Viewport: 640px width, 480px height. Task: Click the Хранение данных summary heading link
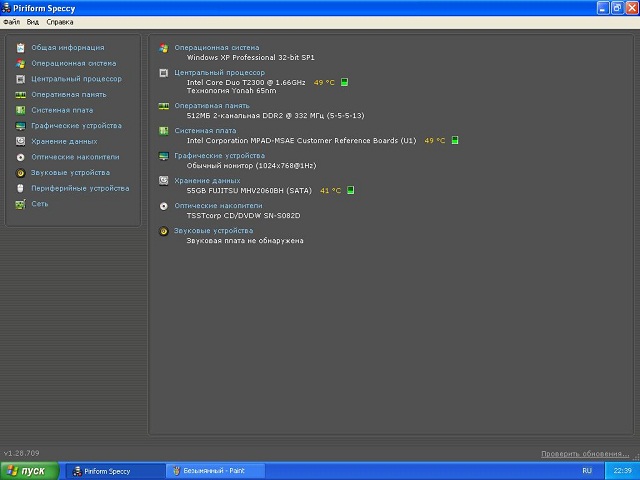tap(206, 180)
